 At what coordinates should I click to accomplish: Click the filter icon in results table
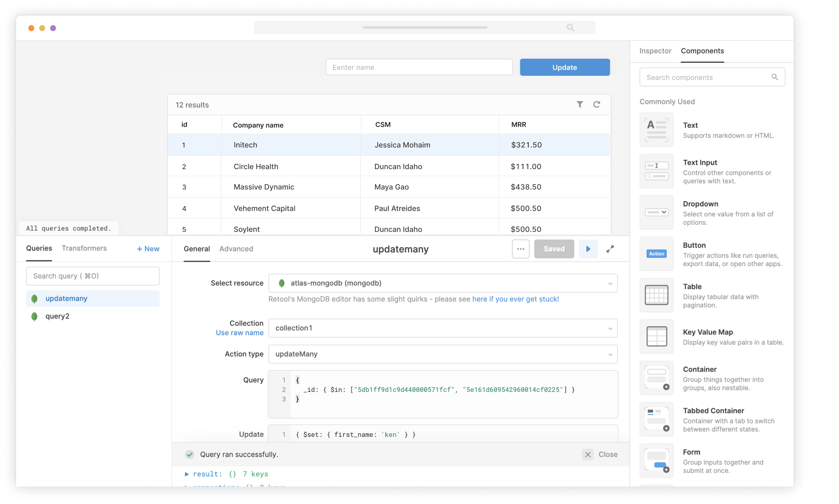[579, 104]
